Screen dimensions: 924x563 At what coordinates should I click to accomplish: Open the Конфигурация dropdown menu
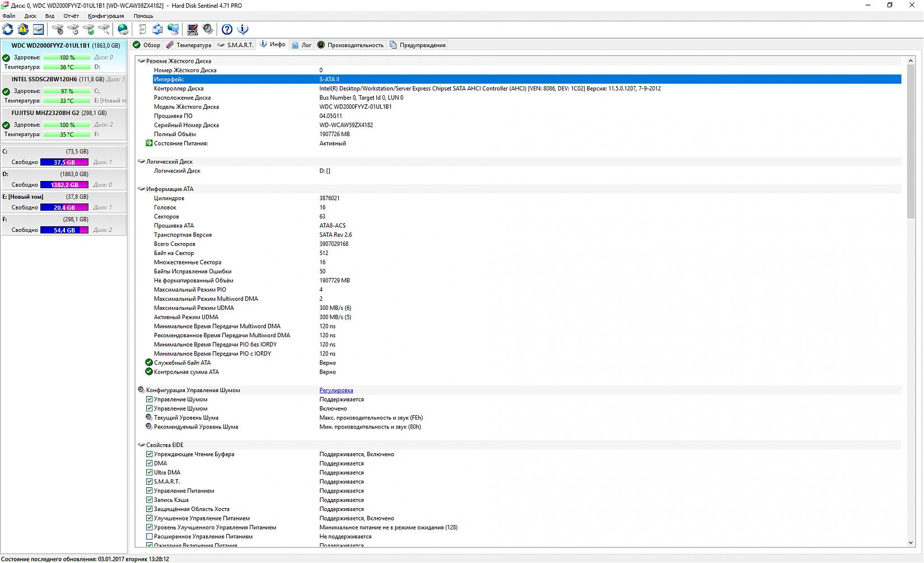[106, 16]
